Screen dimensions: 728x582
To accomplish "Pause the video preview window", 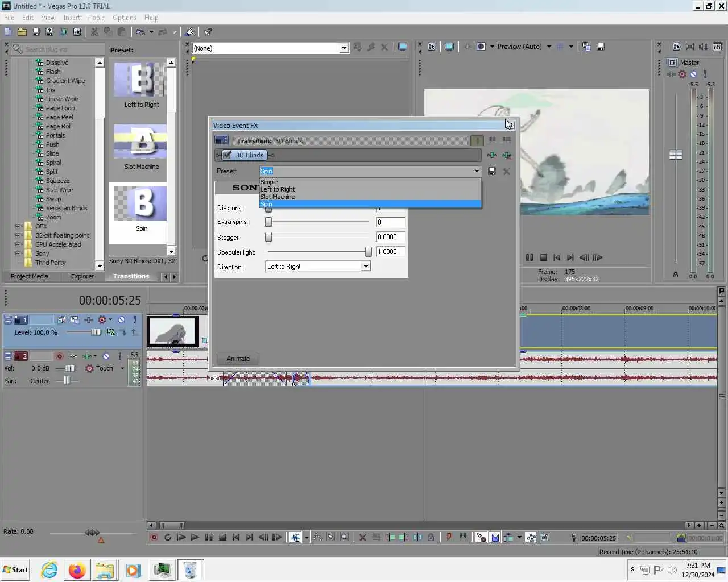I will tap(530, 257).
